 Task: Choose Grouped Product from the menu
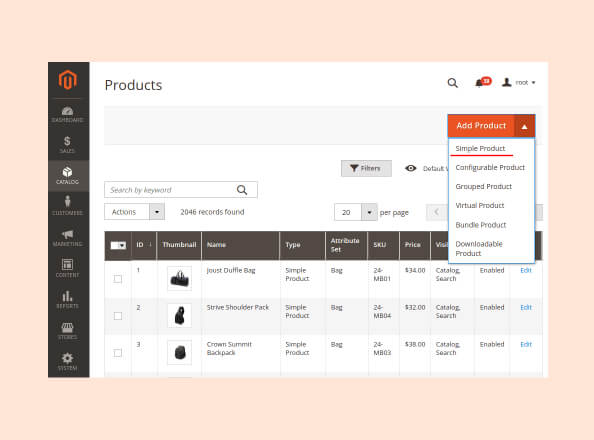click(x=483, y=186)
